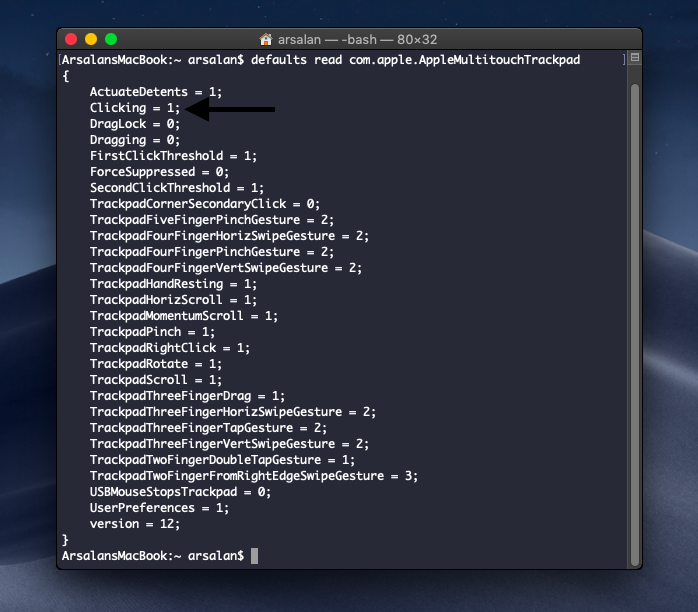This screenshot has width=698, height=612.
Task: Click the home folder icon in title bar
Action: tap(266, 40)
